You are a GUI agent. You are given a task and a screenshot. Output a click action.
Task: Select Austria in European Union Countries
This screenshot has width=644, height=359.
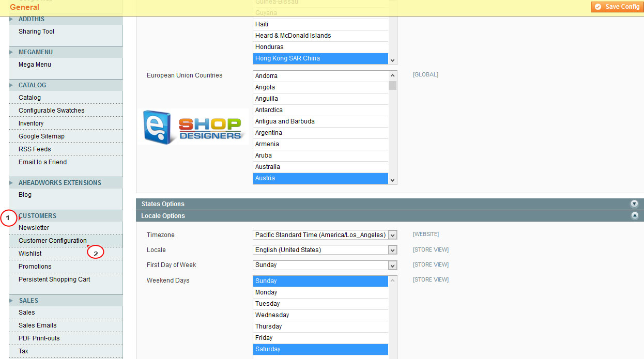point(320,178)
